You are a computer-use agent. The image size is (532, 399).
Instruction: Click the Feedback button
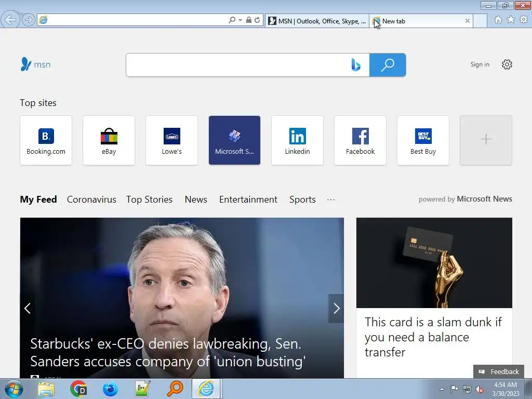499,371
